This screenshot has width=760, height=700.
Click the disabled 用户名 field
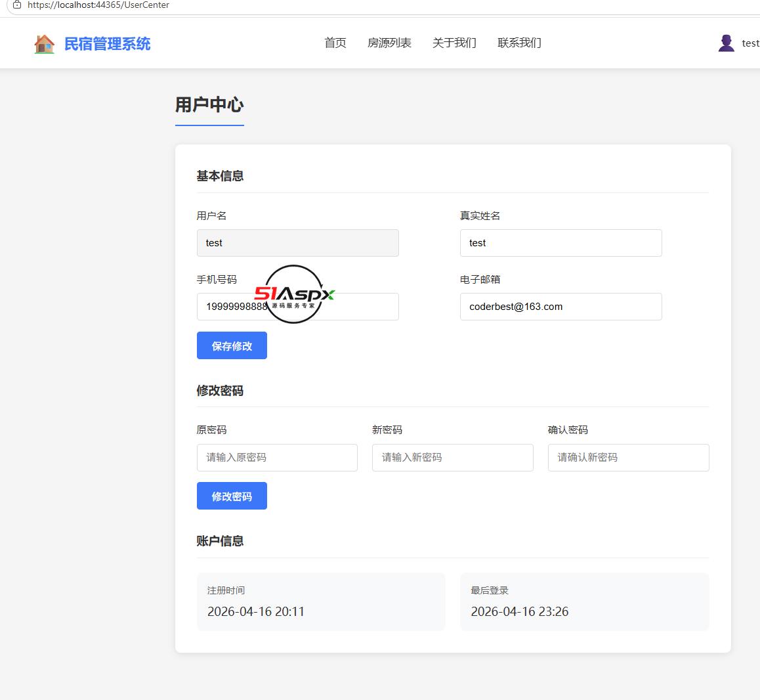click(297, 243)
